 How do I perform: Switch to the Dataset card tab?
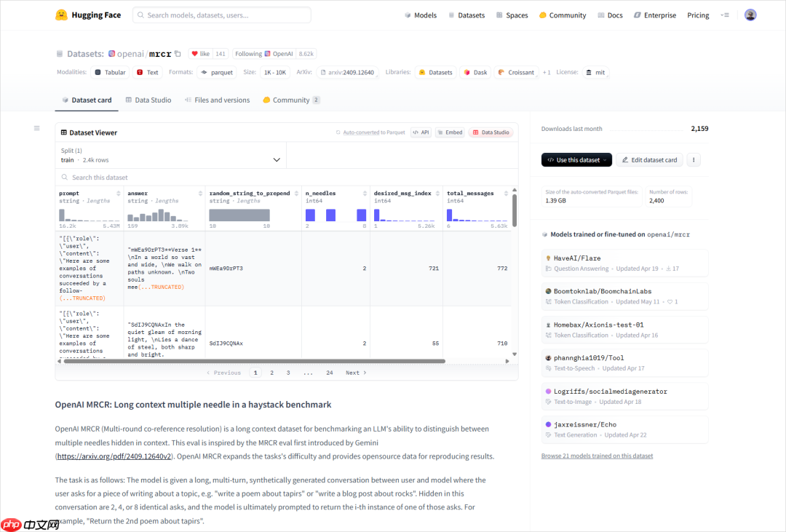point(87,100)
